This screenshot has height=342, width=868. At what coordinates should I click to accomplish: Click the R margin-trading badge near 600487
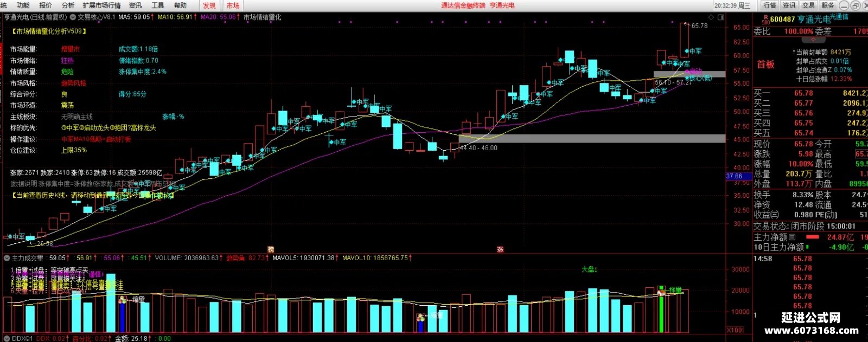point(765,19)
